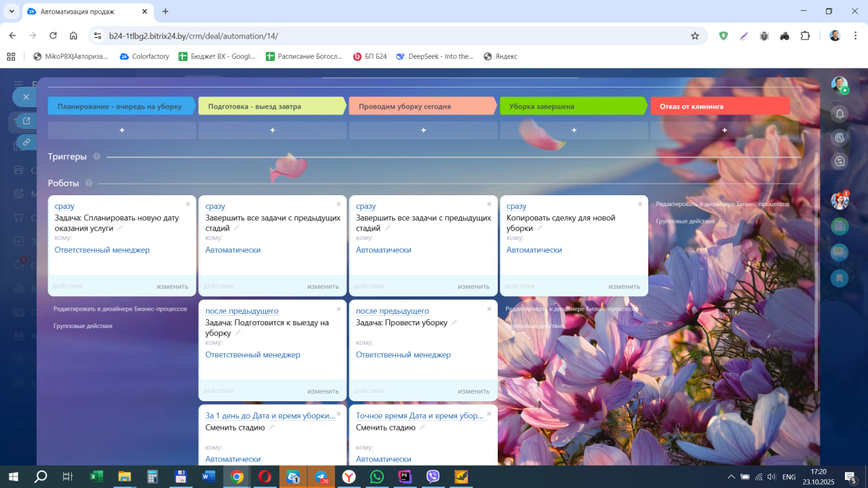Click the green feed icon in the right sidebar

click(840, 226)
